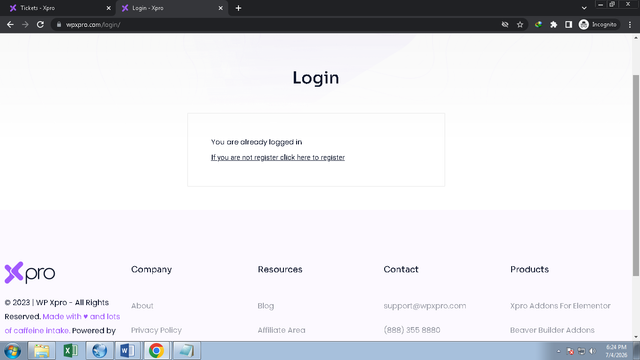Open the Privacy Policy footer link
640x360 pixels.
point(156,330)
